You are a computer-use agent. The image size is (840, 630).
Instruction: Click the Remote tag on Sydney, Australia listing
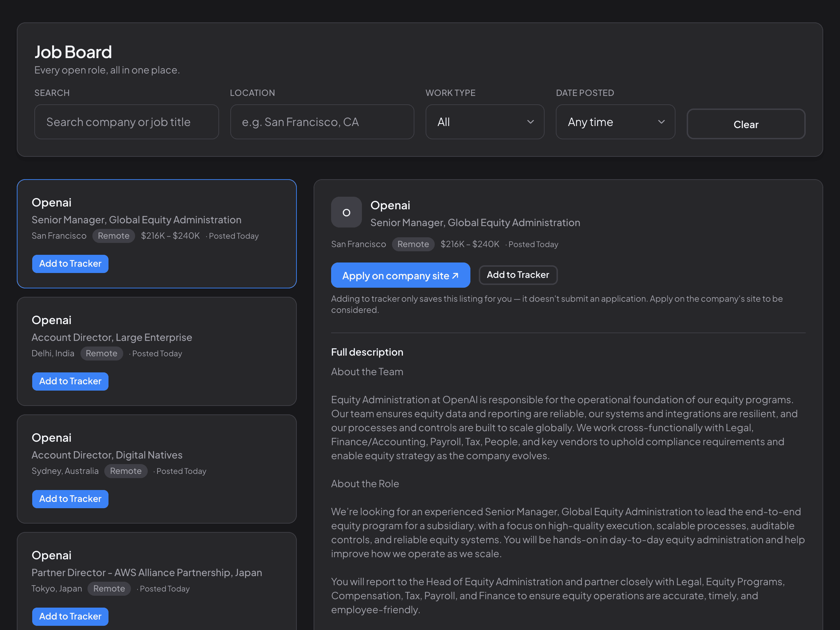coord(126,471)
